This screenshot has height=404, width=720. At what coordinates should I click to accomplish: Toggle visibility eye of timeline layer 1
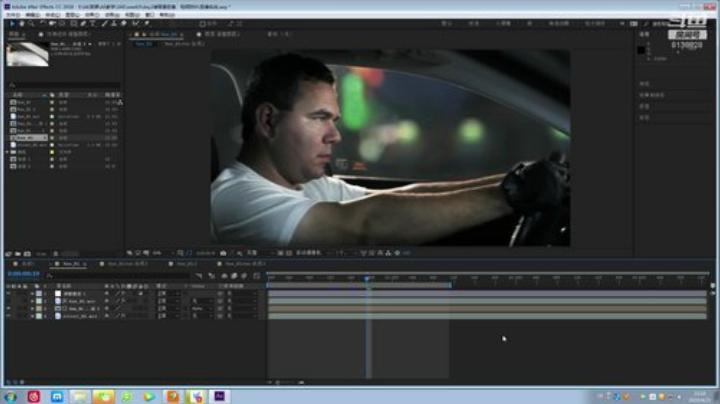(x=8, y=293)
